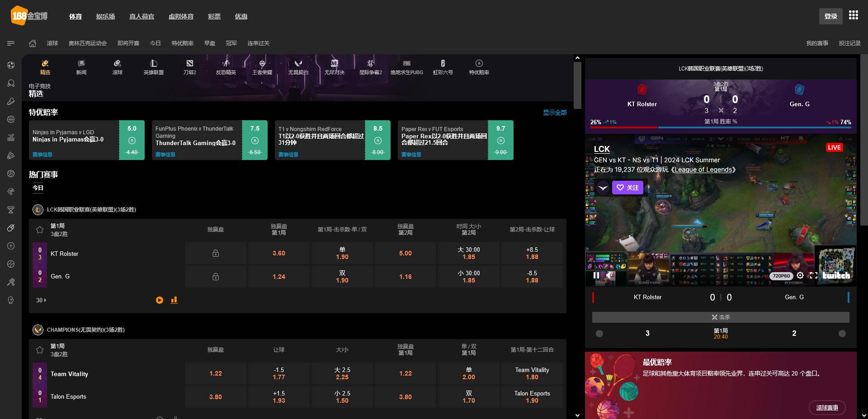The width and height of the screenshot is (868, 419).
Task: Pick the 9.7 boosted odds on Paper Rex card
Action: pyautogui.click(x=501, y=140)
